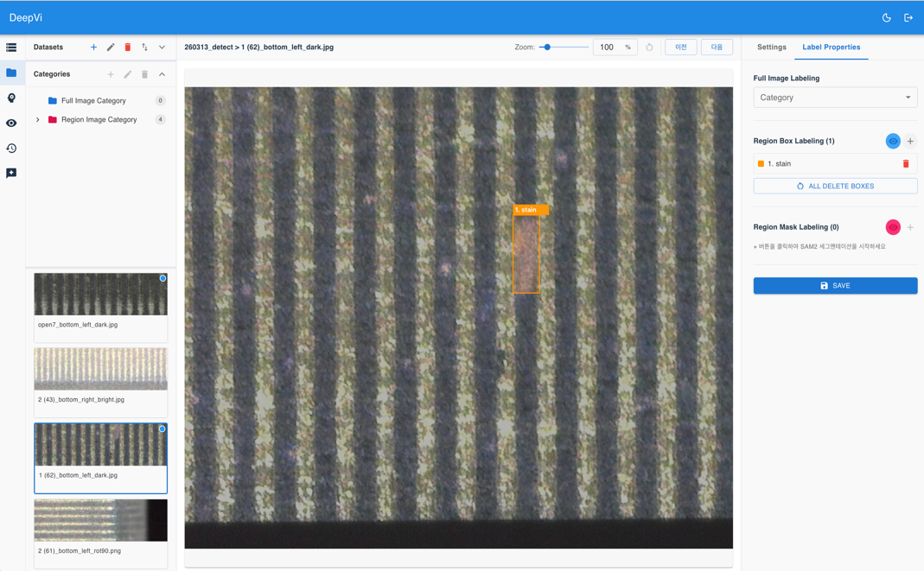The height and width of the screenshot is (571, 924).
Task: Click ALL DELETE BOXES button
Action: 834,186
